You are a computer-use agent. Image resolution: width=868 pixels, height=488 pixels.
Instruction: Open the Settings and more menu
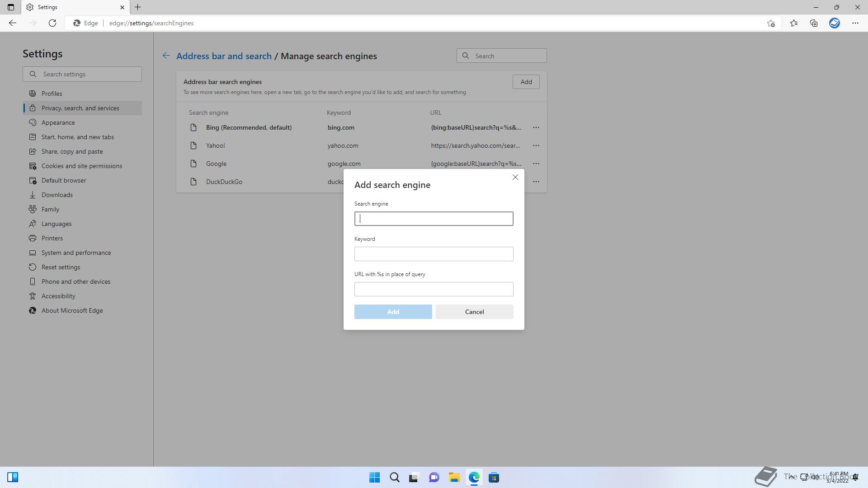pyautogui.click(x=855, y=23)
